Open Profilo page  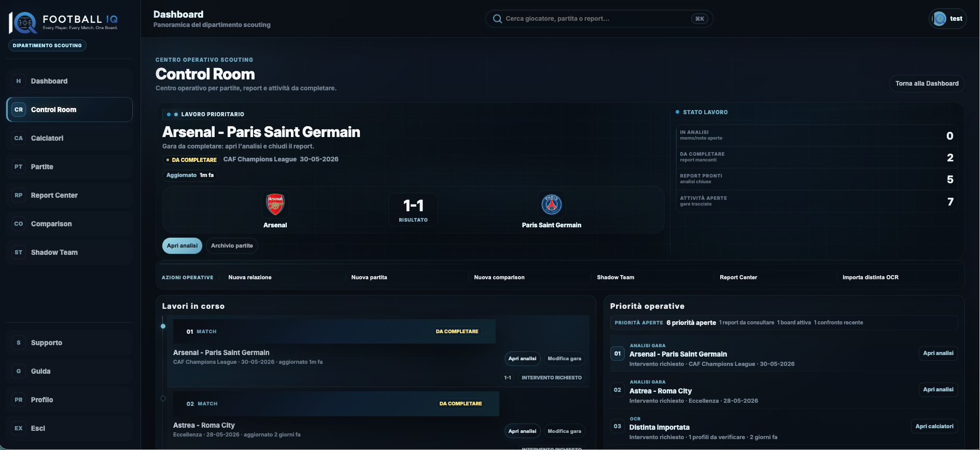tap(69, 400)
